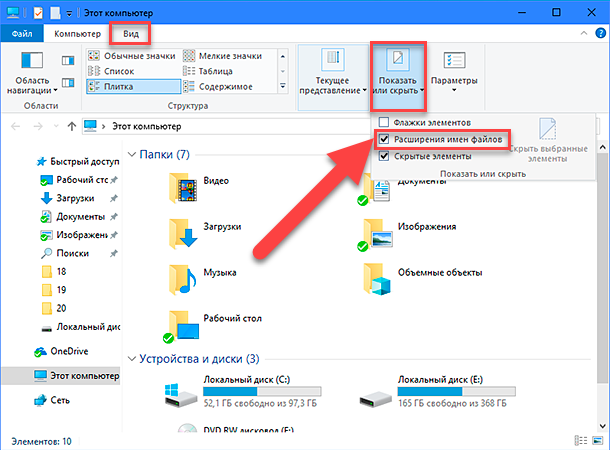
Task: Select the Рабочий стол folder in content
Action: (x=212, y=326)
